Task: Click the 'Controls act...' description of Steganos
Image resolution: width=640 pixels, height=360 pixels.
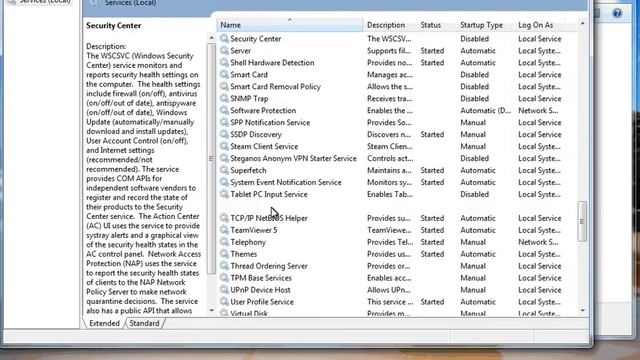Action: pyautogui.click(x=390, y=158)
